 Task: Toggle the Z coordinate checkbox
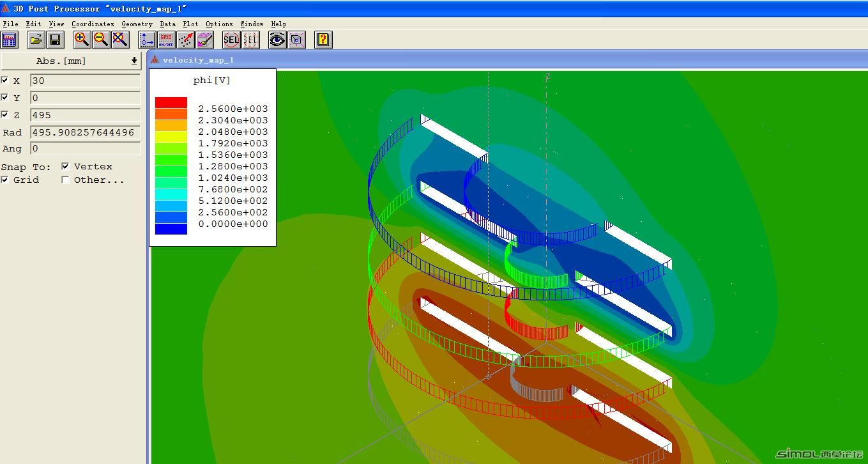click(x=5, y=115)
